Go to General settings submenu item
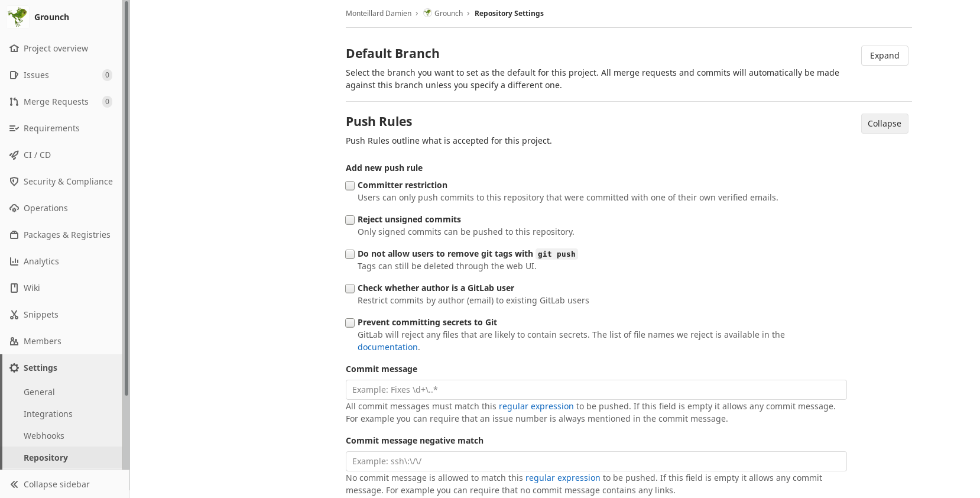Image resolution: width=980 pixels, height=498 pixels. 39,392
